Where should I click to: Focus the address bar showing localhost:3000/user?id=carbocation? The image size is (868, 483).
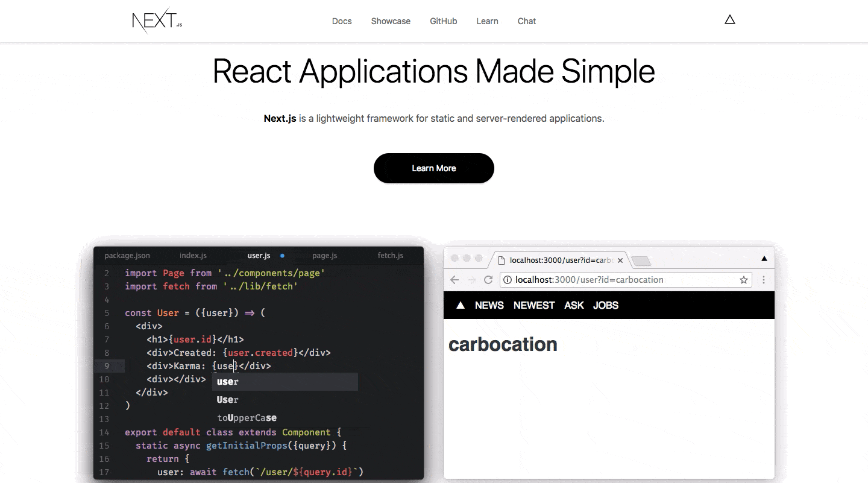[626, 280]
